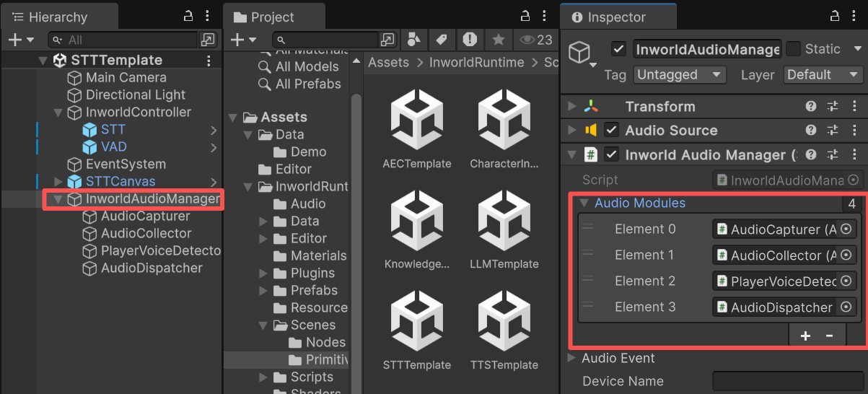Select EventSystem in Hierarchy
This screenshot has width=868, height=394.
[126, 164]
